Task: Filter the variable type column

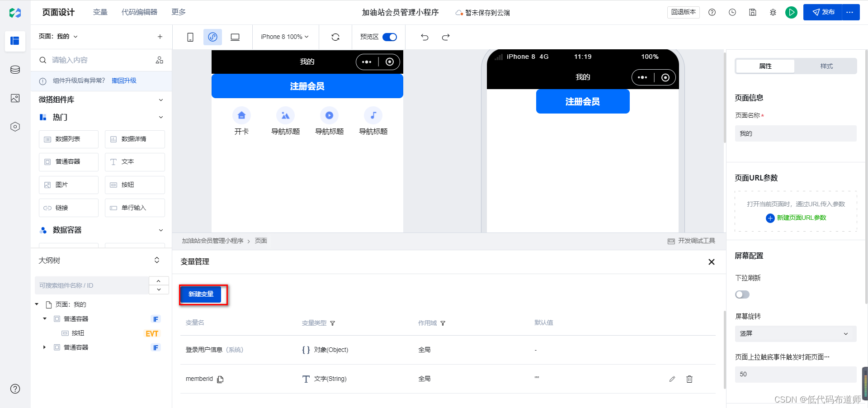Action: tap(333, 323)
